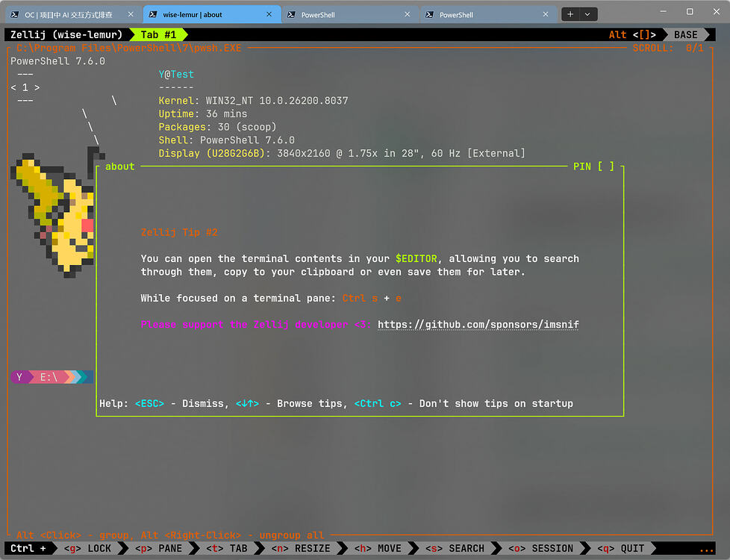Click the pwsh.EXE pane title path
This screenshot has height=560, width=730.
(x=128, y=48)
